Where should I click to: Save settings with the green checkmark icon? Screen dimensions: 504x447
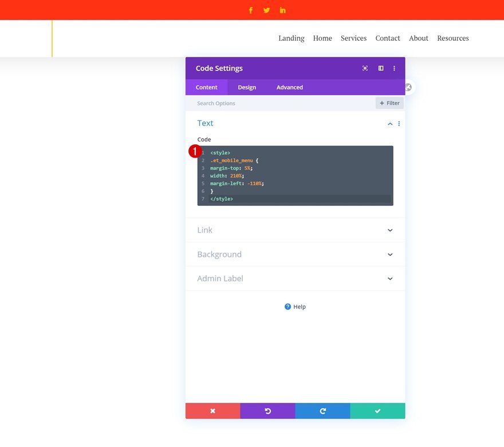pyautogui.click(x=377, y=410)
